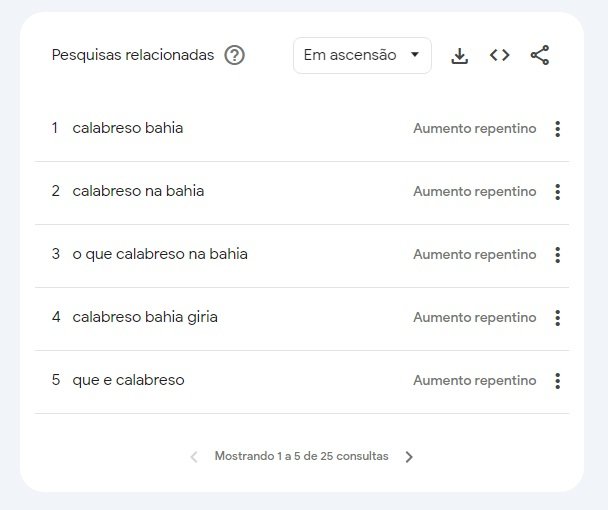Open the three-dot menu for calabreso na bahia
The image size is (608, 510).
coord(558,192)
